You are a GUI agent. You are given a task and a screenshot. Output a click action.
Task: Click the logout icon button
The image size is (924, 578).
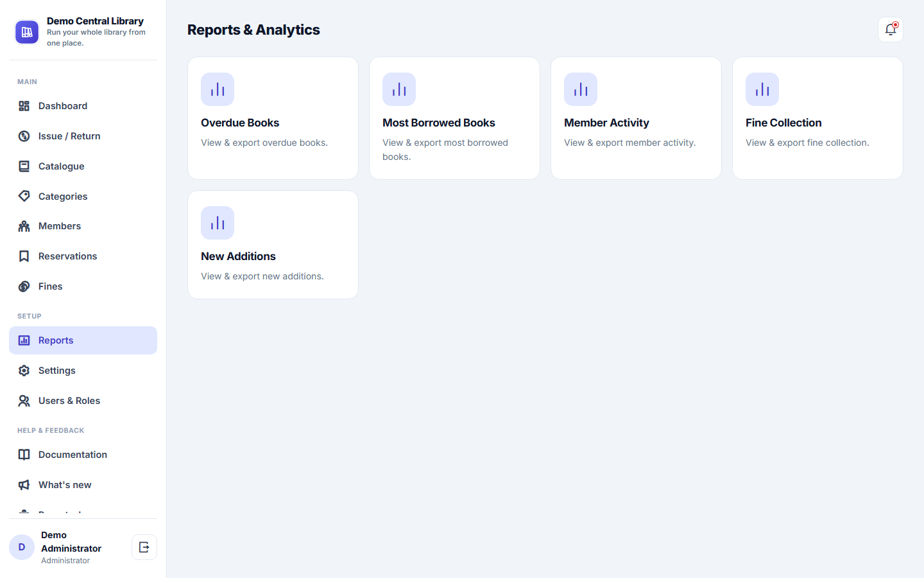pos(144,547)
